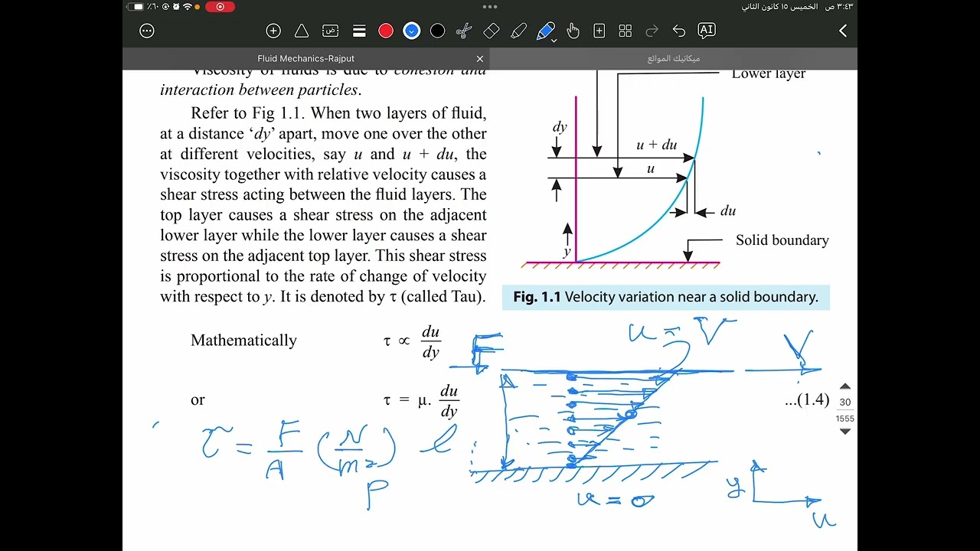Select the blue pen tool

point(545,31)
